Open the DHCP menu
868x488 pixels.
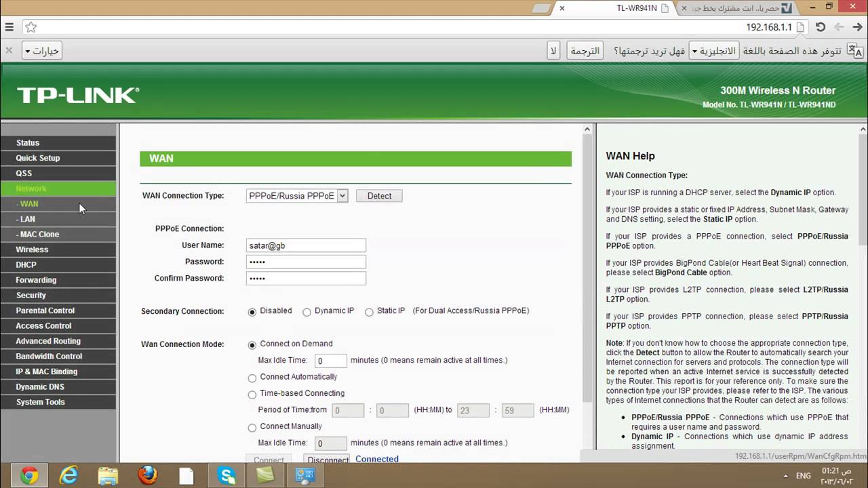[58, 265]
